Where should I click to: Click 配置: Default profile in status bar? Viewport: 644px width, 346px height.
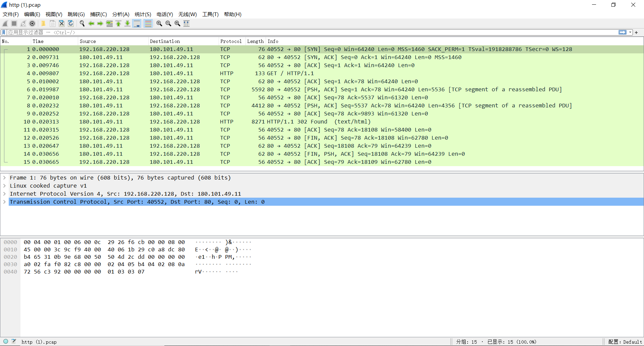(625, 342)
